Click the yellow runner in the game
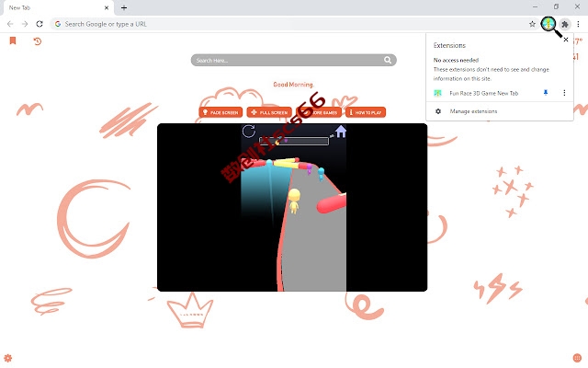The height and width of the screenshot is (368, 588). [294, 201]
